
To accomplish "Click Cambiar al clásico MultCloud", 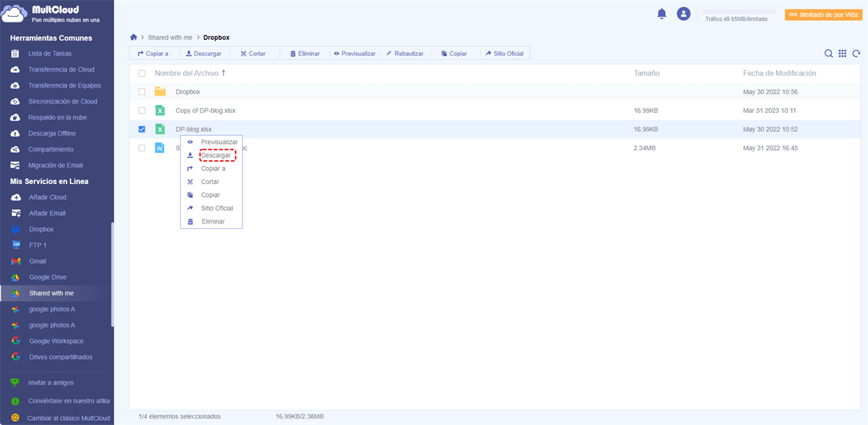I will [69, 418].
